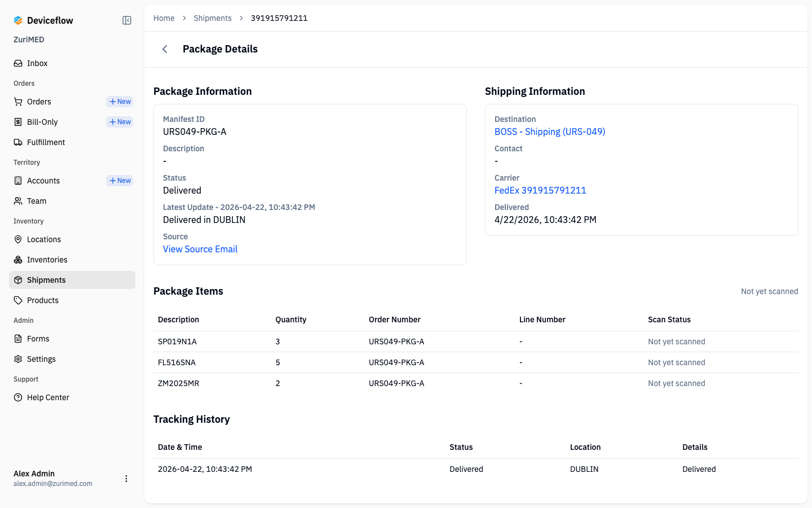Click the Description column header
Image resolution: width=812 pixels, height=508 pixels.
pyautogui.click(x=178, y=319)
